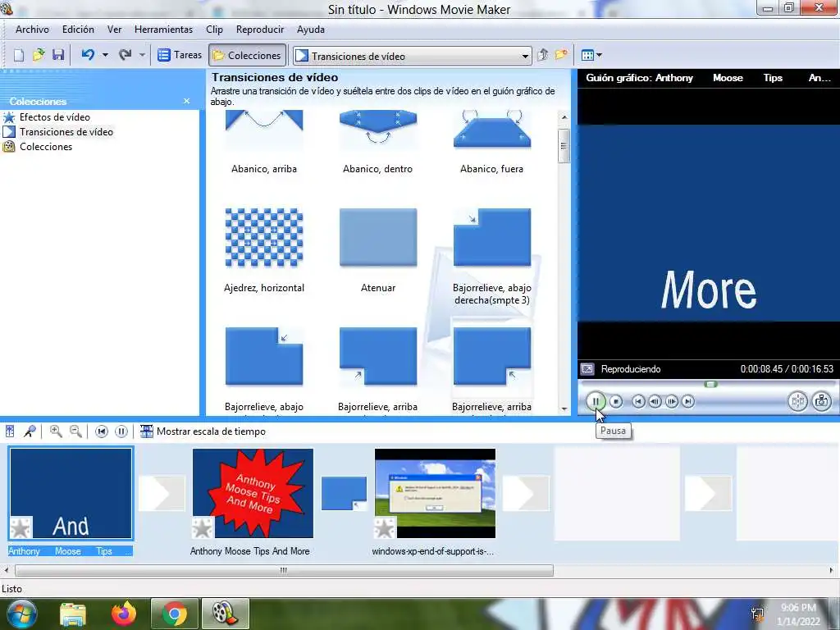Switch preview to full screen icon
This screenshot has height=630, width=840.
point(587,369)
